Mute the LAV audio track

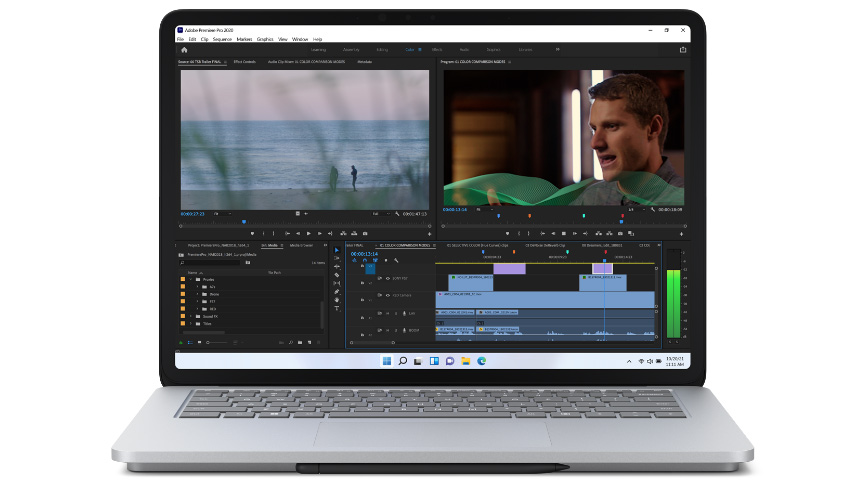387,314
